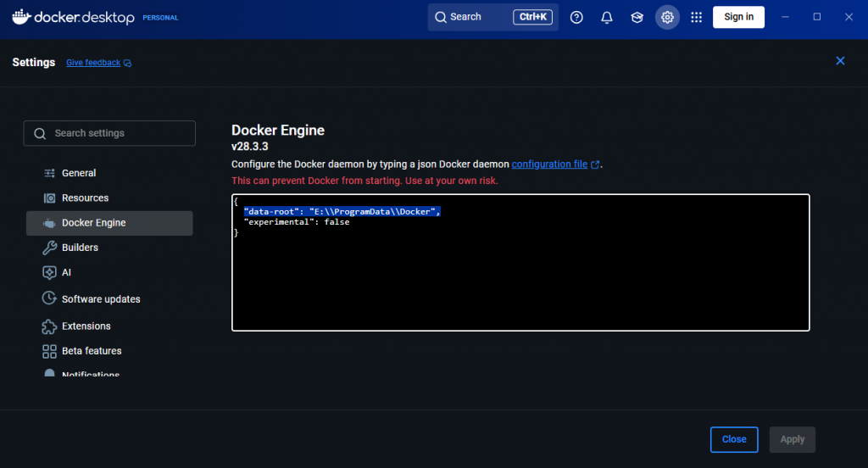Click the settings gear icon in header
This screenshot has height=468, width=868.
[x=667, y=17]
